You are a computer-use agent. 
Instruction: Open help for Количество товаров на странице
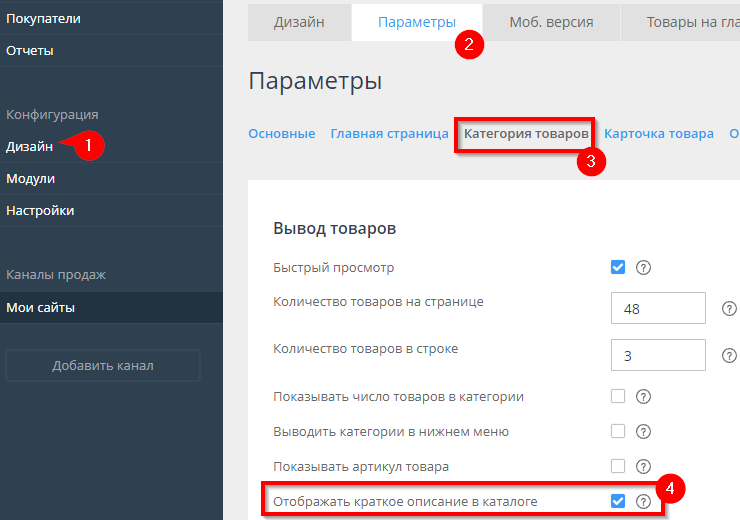click(x=730, y=309)
